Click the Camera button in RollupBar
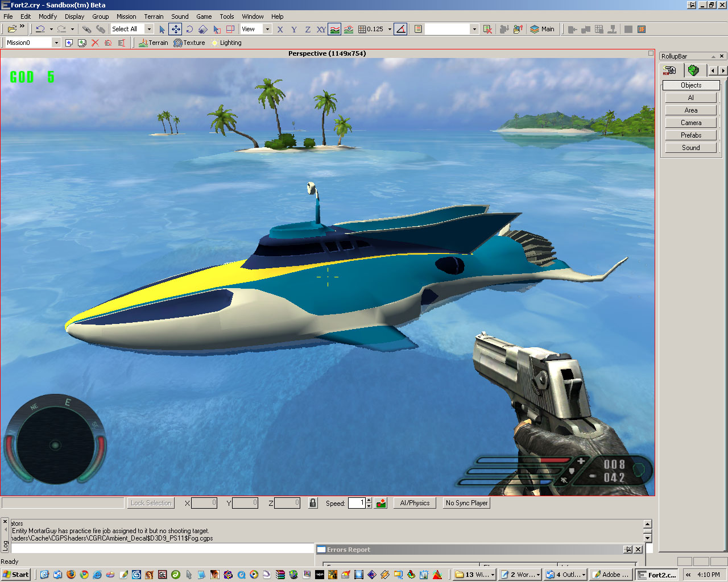This screenshot has height=582, width=728. [691, 123]
